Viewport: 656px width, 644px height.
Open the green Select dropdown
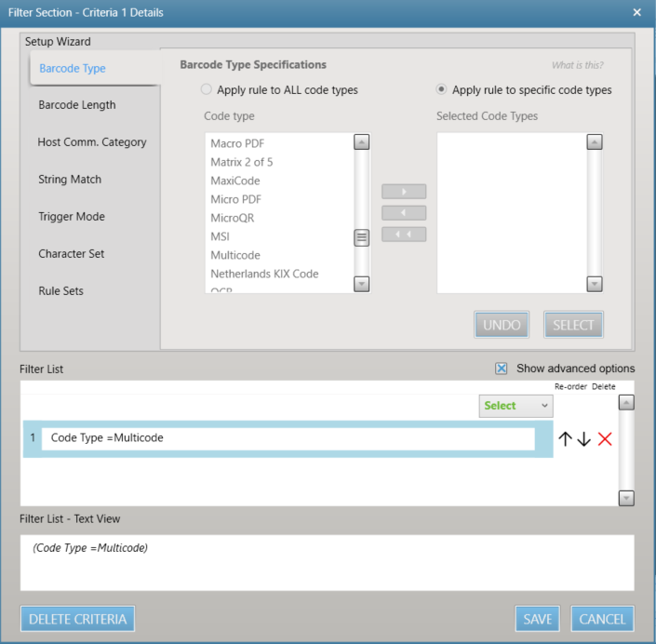tap(516, 406)
